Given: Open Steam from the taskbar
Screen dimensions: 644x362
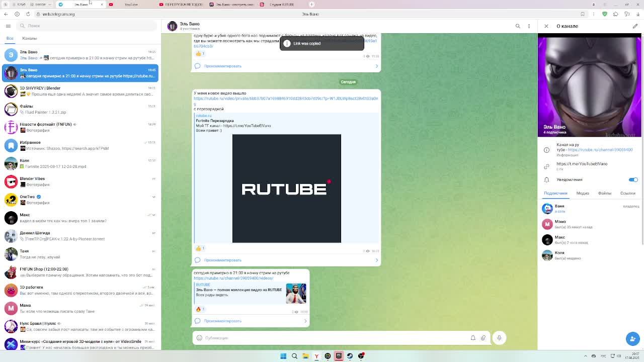Looking at the screenshot, I should pos(350,356).
